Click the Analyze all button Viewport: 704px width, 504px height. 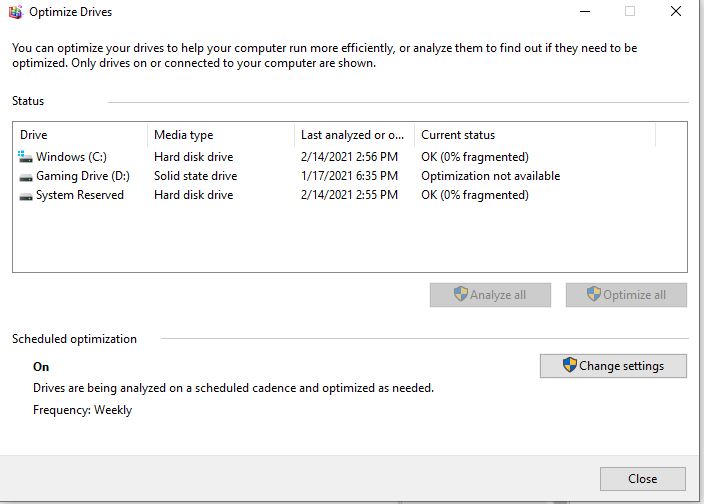490,295
